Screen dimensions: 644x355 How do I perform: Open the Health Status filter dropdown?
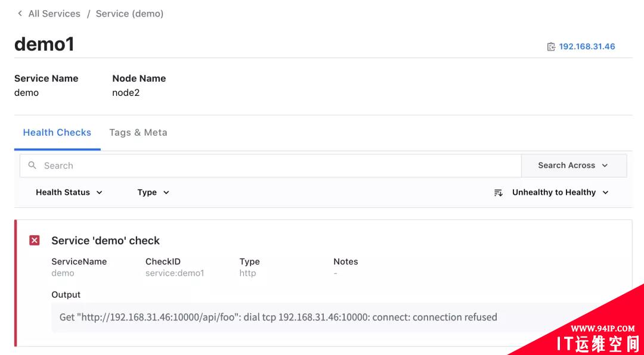tap(69, 192)
